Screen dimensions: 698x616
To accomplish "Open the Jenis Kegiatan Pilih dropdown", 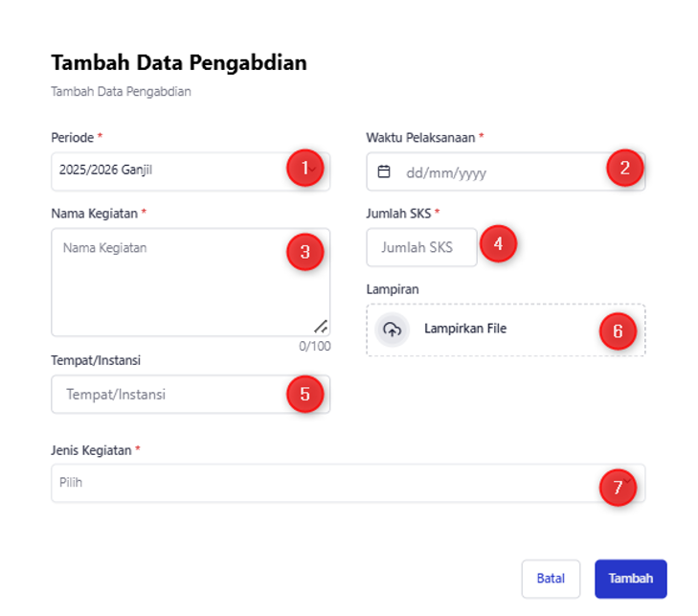I will [349, 483].
